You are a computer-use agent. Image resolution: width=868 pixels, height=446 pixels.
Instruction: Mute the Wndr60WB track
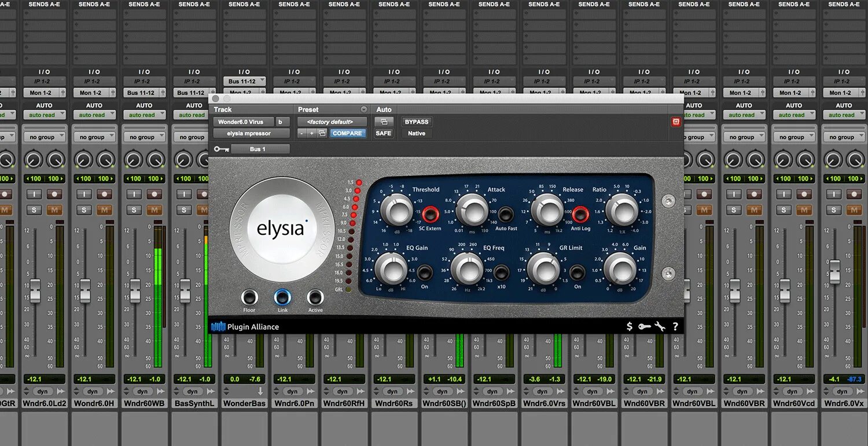[x=154, y=209]
